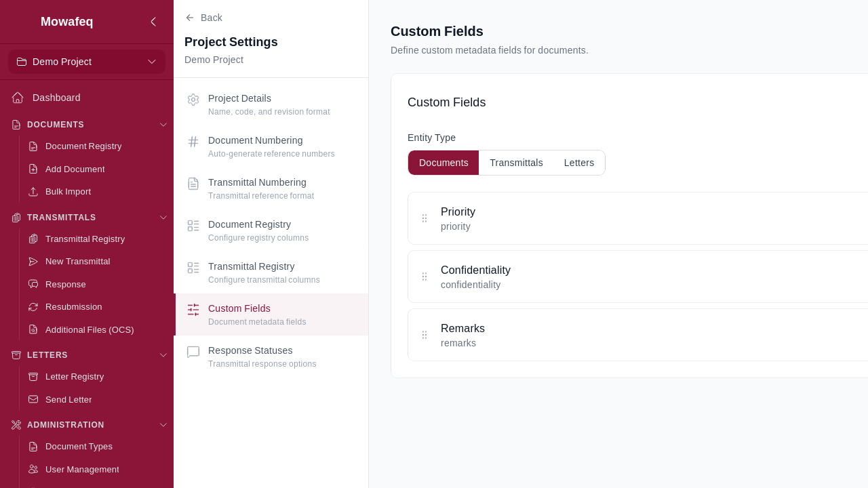Click the Transmittal Numbering document icon
The height and width of the screenshot is (488, 868).
click(x=193, y=184)
